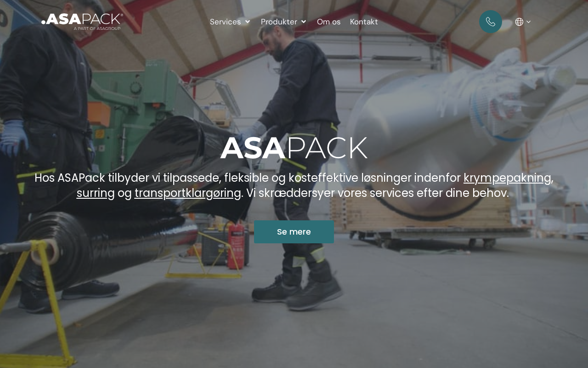Click the "A part of ASAGroup" tagline

(x=97, y=29)
